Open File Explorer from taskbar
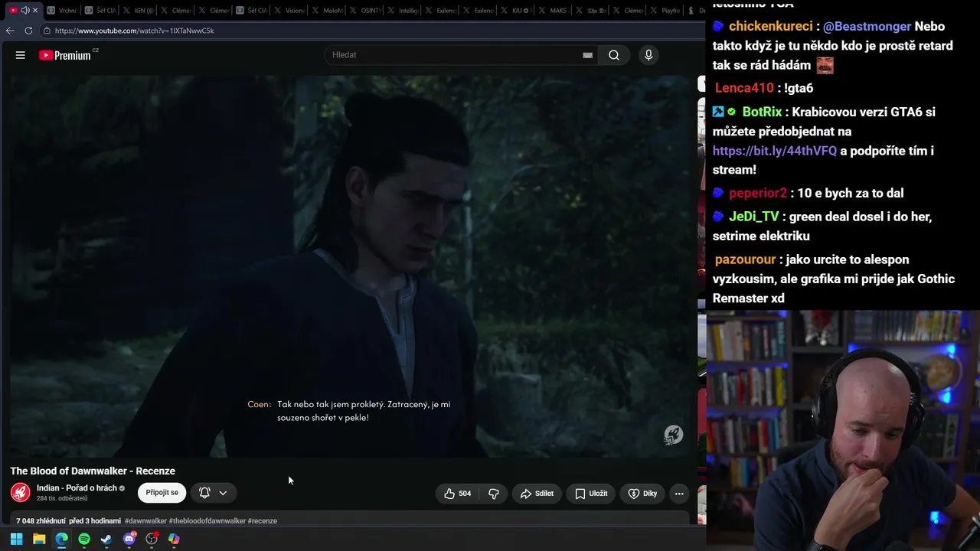980x551 pixels. tap(39, 539)
